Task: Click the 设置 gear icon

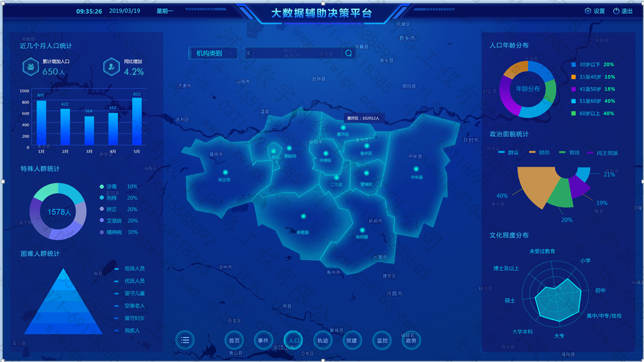Action: (588, 11)
